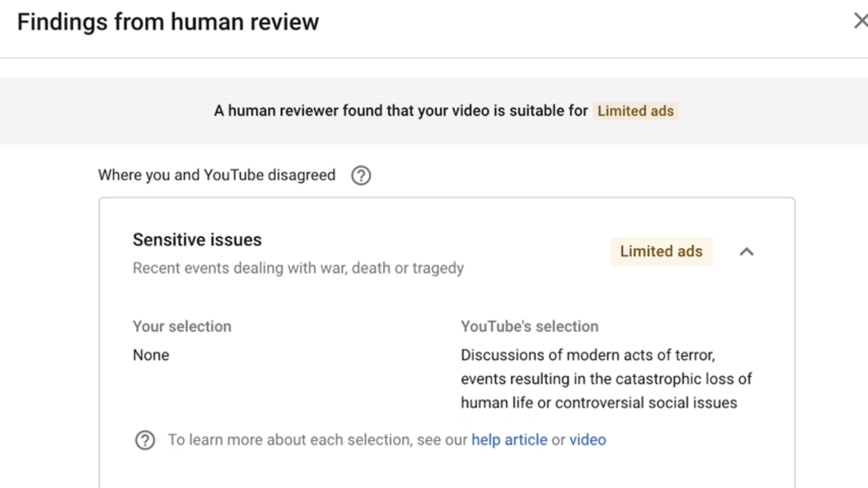868x488 pixels.
Task: Close the Findings from human review dialog
Action: [x=860, y=21]
